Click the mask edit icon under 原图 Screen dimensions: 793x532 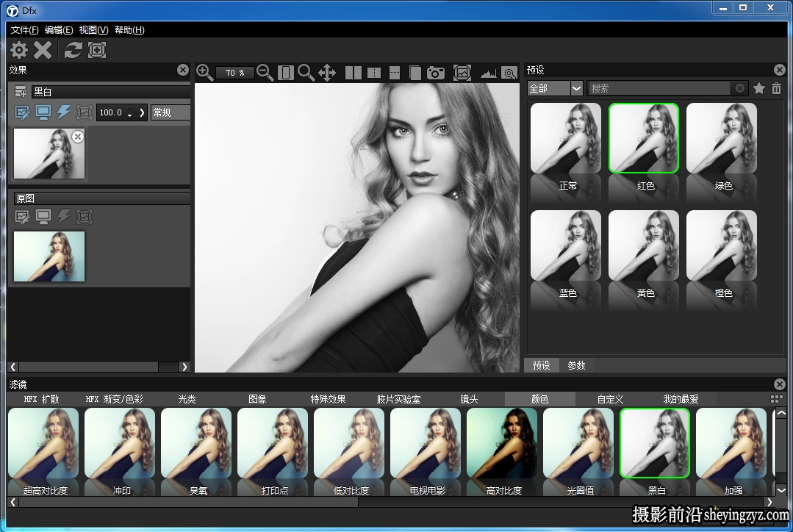[22, 217]
